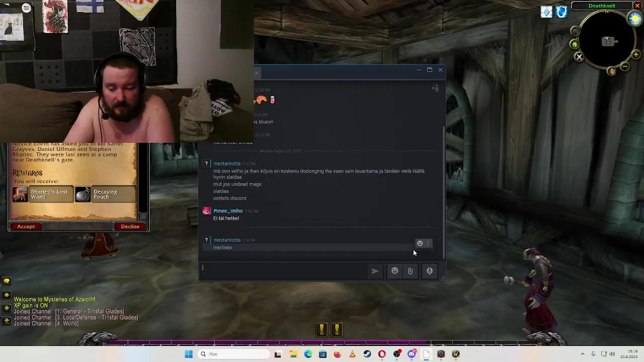This screenshot has height=362, width=644.
Task: Show hidden system tray icons
Action: (583, 354)
